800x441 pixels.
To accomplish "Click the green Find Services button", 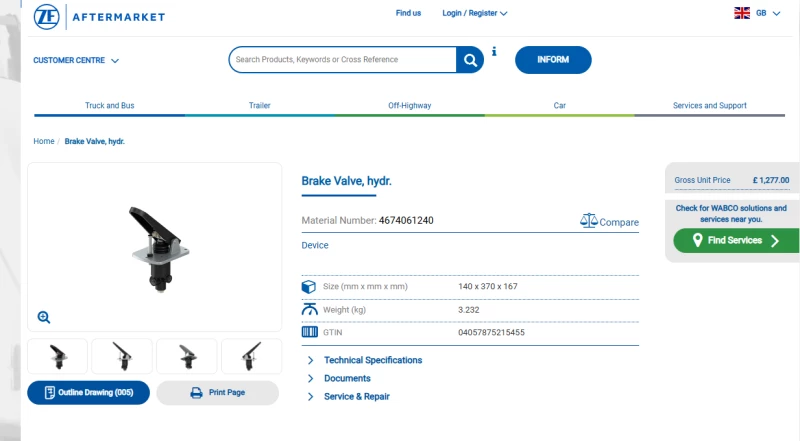I will coord(736,240).
